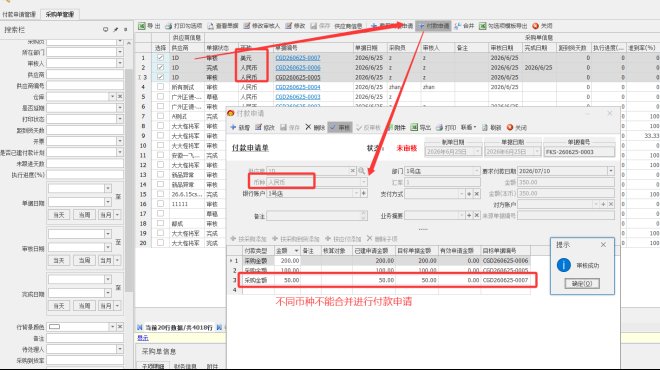
Task: Toggle checkbox for row 1 order CGD260625-0007
Action: [x=160, y=58]
